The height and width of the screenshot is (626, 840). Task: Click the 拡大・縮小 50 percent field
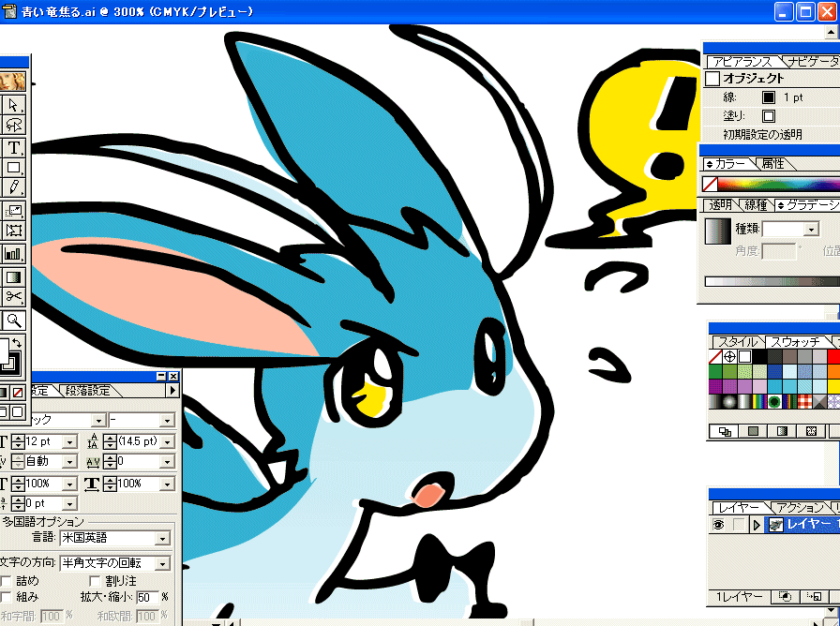[148, 597]
